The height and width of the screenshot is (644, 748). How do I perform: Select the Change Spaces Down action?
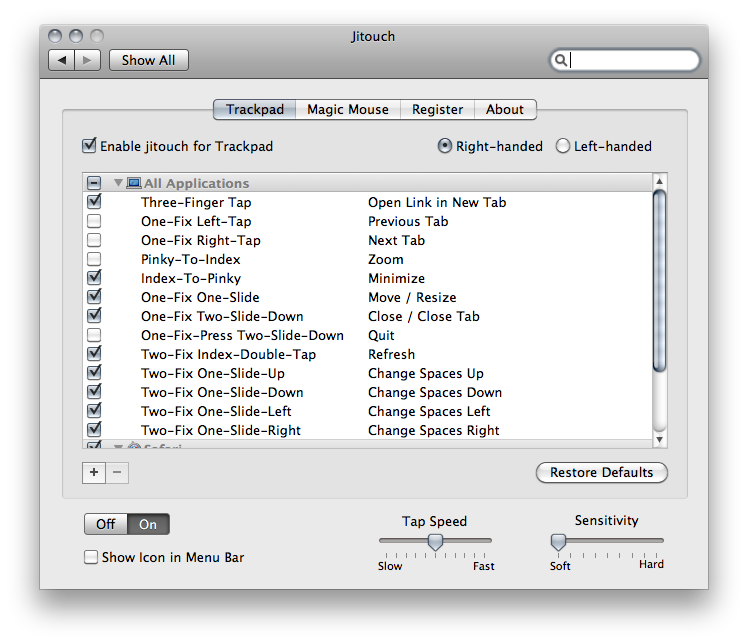point(435,393)
